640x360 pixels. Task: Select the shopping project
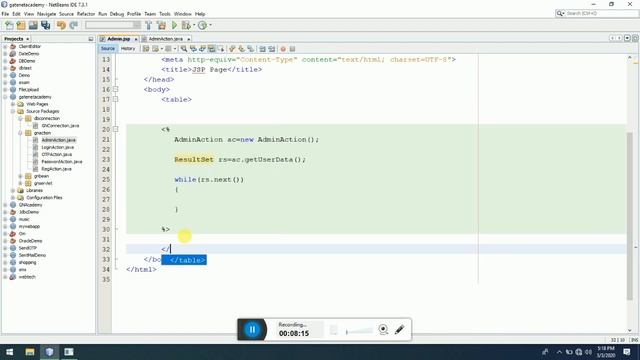coord(27,262)
